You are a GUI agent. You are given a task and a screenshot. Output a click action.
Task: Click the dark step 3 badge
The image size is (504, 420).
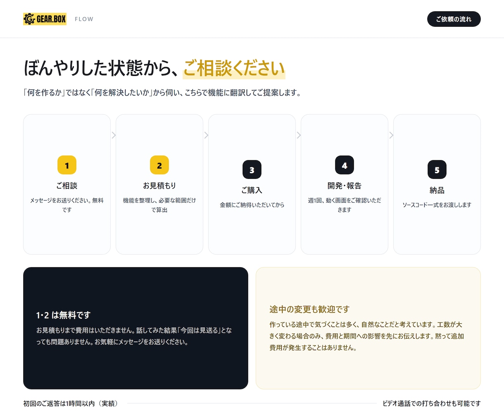(252, 170)
